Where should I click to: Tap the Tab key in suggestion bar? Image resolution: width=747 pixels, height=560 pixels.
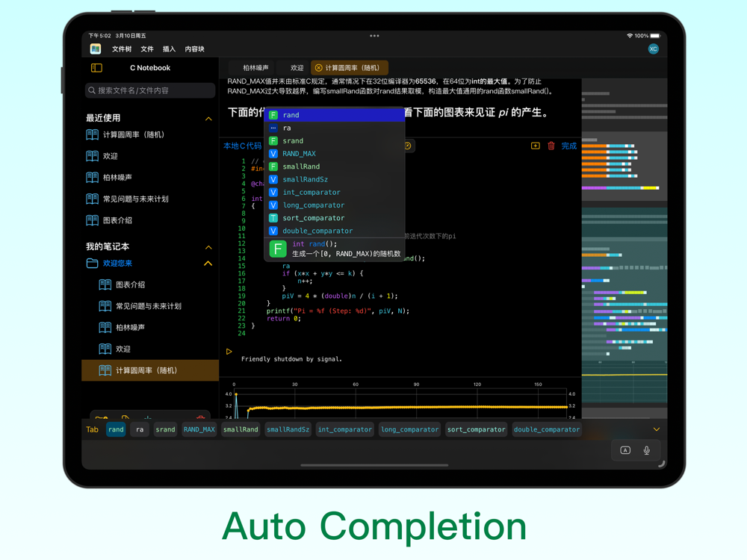pos(93,429)
